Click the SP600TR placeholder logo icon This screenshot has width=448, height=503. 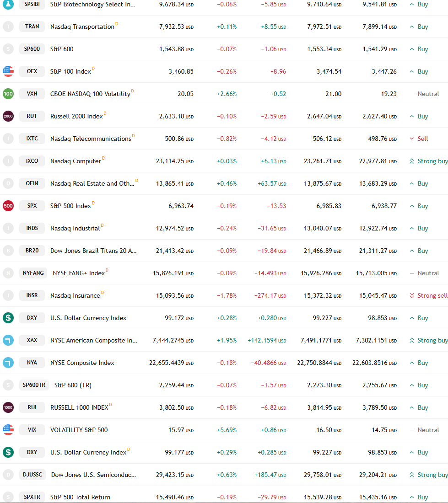coord(8,385)
